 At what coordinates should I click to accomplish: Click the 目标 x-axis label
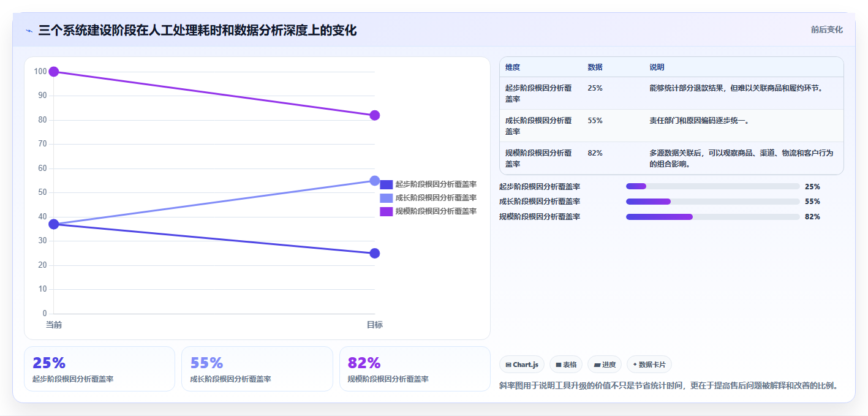pos(375,325)
